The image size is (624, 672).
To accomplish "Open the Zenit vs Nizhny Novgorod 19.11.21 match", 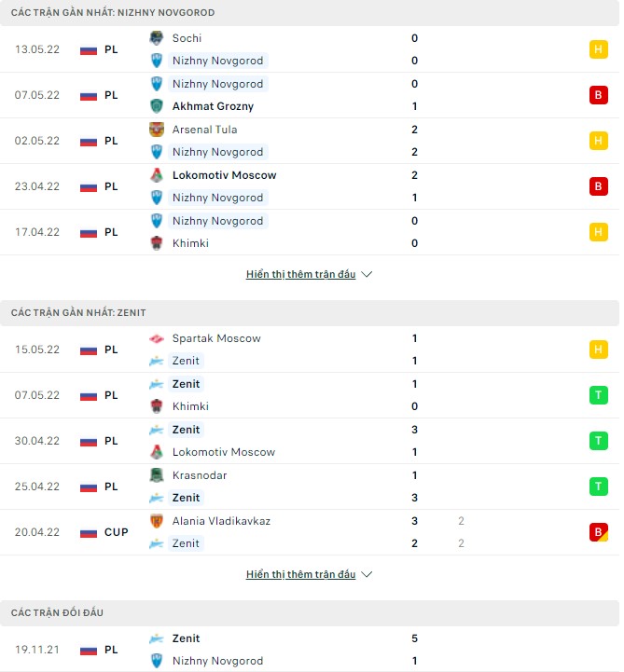I will click(x=308, y=650).
